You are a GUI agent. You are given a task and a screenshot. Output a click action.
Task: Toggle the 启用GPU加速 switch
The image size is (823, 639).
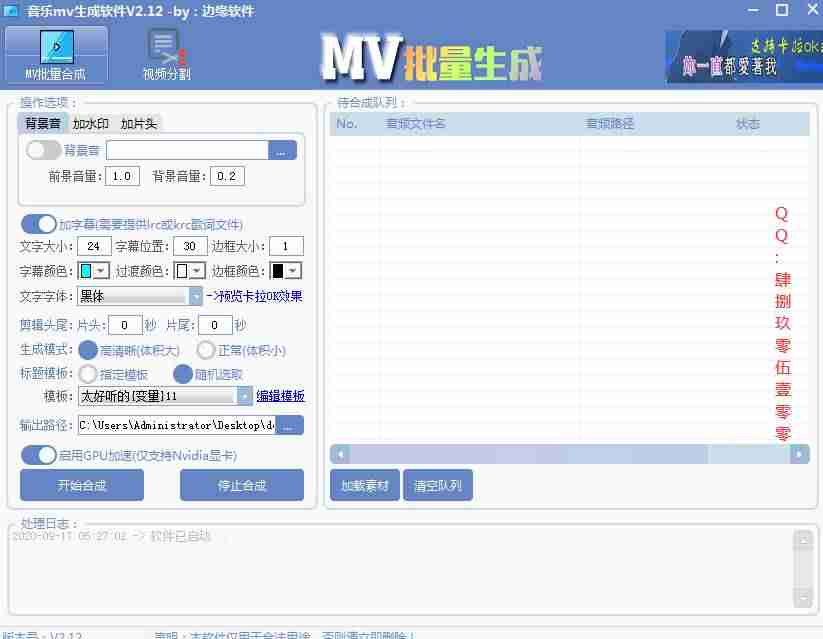click(x=38, y=455)
